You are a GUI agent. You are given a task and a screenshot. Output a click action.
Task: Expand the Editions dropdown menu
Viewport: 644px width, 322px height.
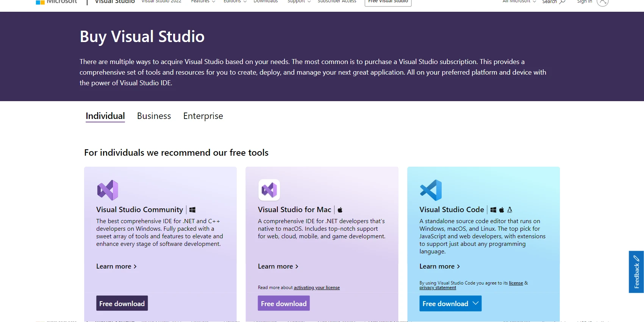click(235, 2)
